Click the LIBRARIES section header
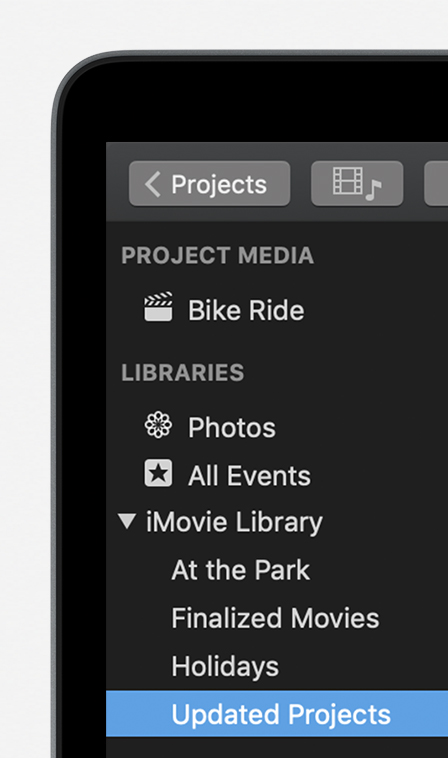 (183, 372)
